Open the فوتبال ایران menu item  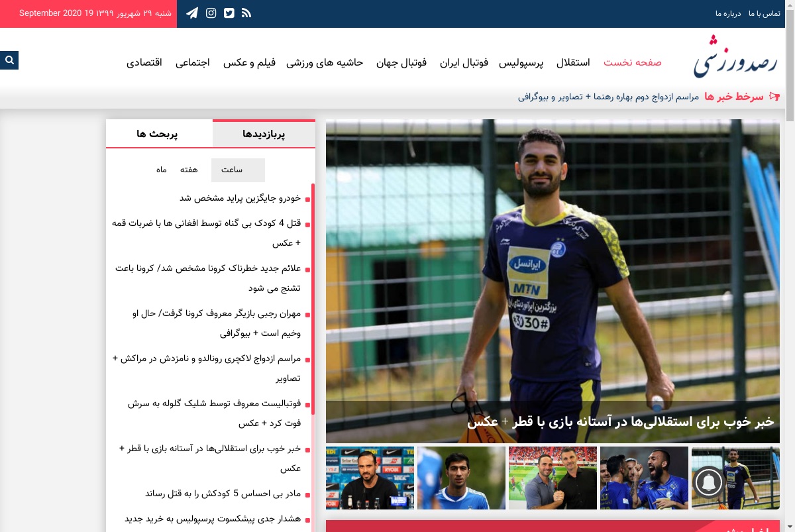(464, 62)
